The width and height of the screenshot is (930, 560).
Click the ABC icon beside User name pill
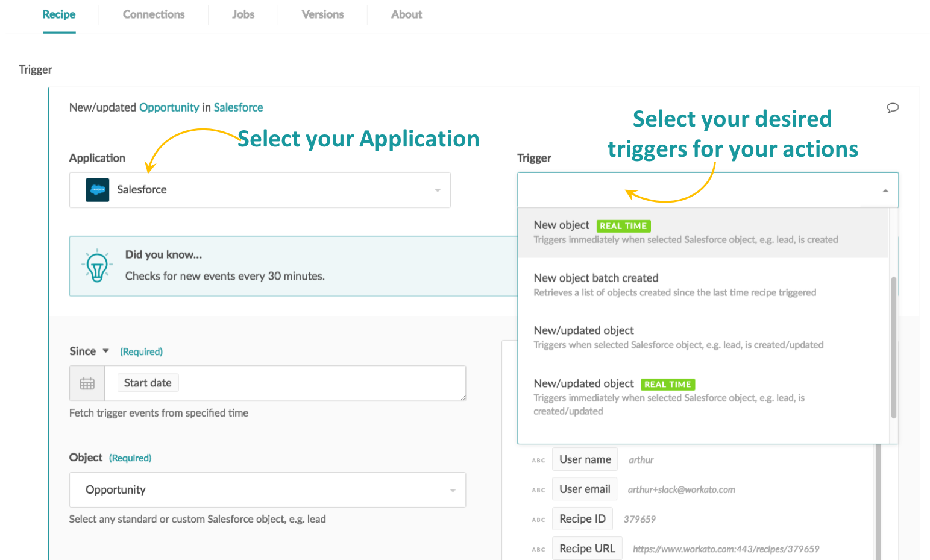tap(538, 460)
